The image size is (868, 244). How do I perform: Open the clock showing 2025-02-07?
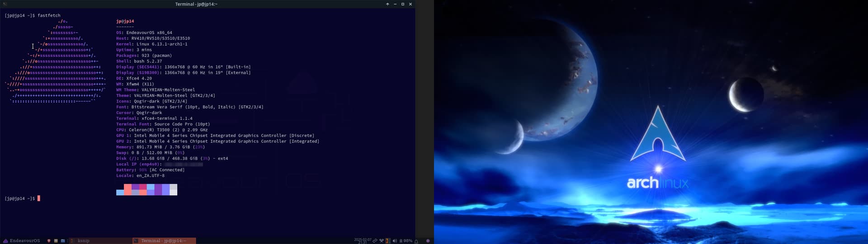click(x=363, y=241)
